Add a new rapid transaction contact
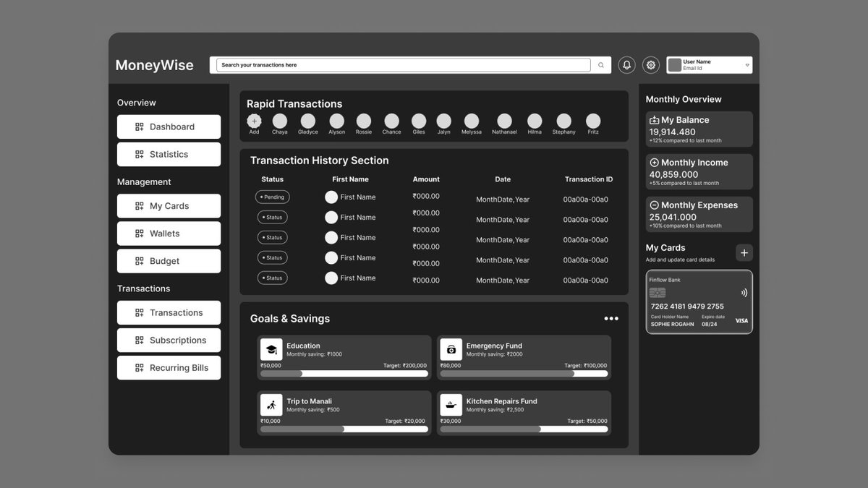This screenshot has height=488, width=868. pyautogui.click(x=254, y=121)
